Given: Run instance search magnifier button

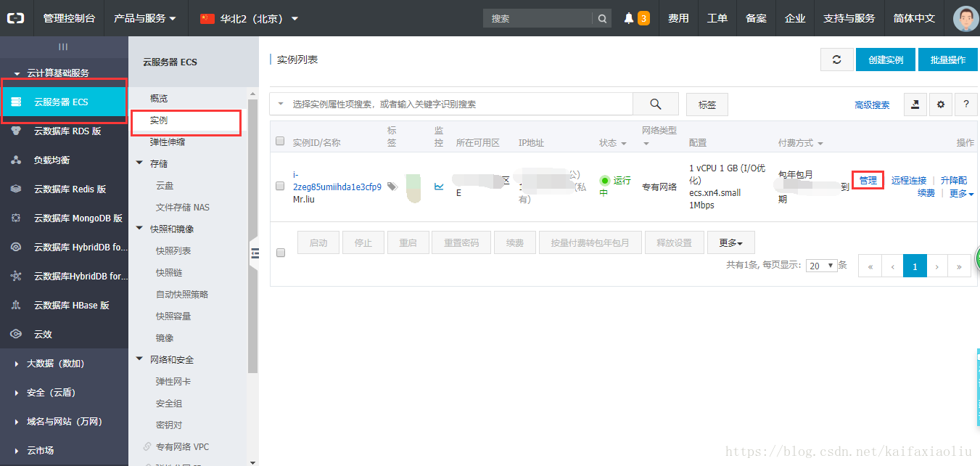Looking at the screenshot, I should pyautogui.click(x=656, y=104).
